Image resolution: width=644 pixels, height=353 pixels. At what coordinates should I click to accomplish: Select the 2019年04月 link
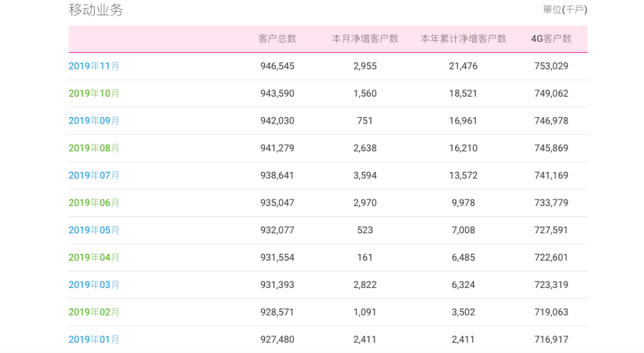[94, 258]
